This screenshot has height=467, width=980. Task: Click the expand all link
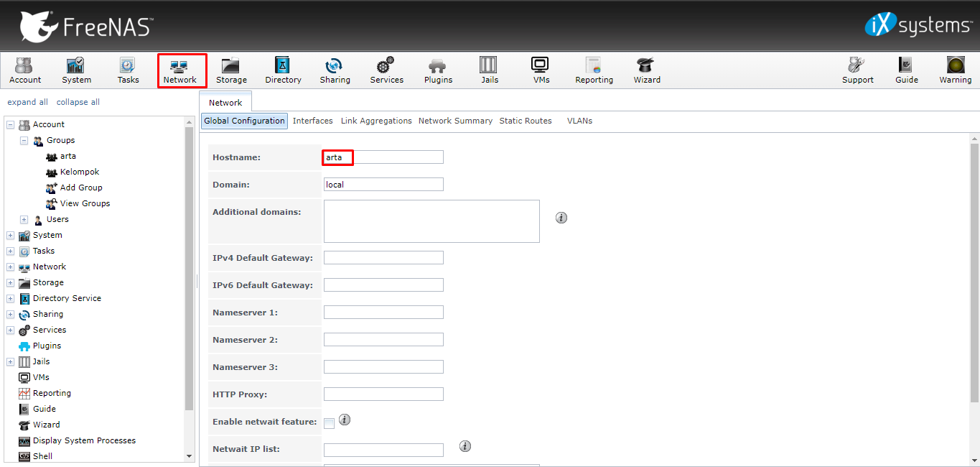click(27, 101)
